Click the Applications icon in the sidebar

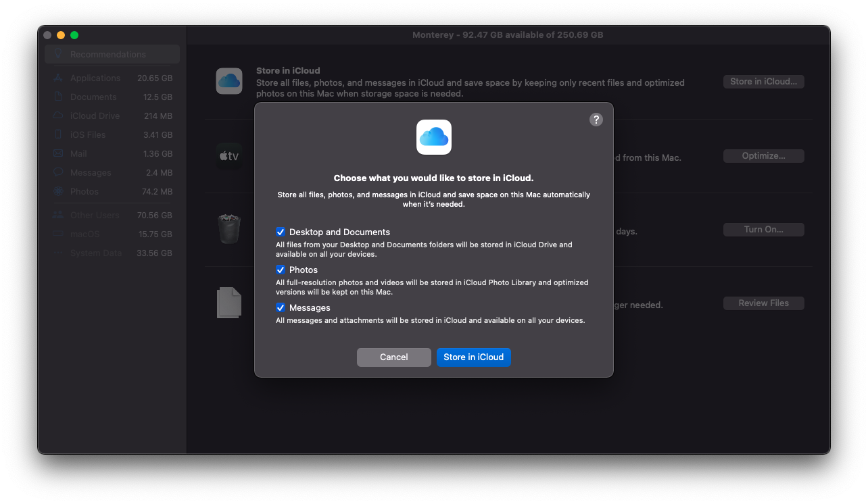pos(58,78)
